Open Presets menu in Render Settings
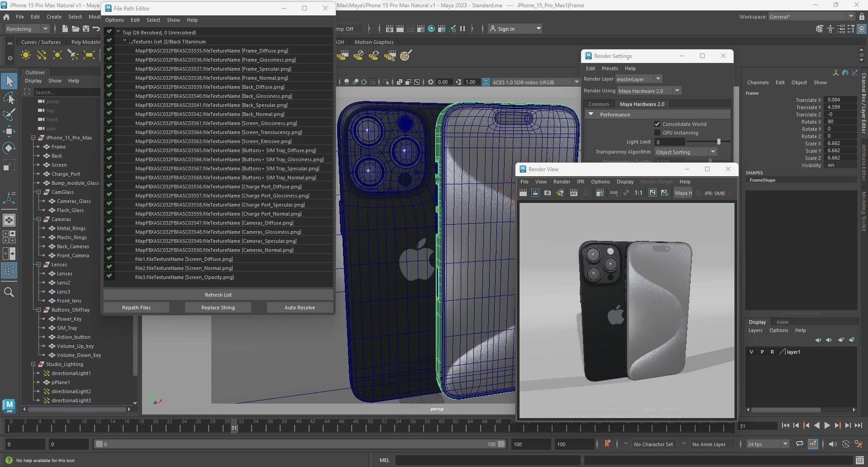868x467 pixels. pyautogui.click(x=610, y=68)
